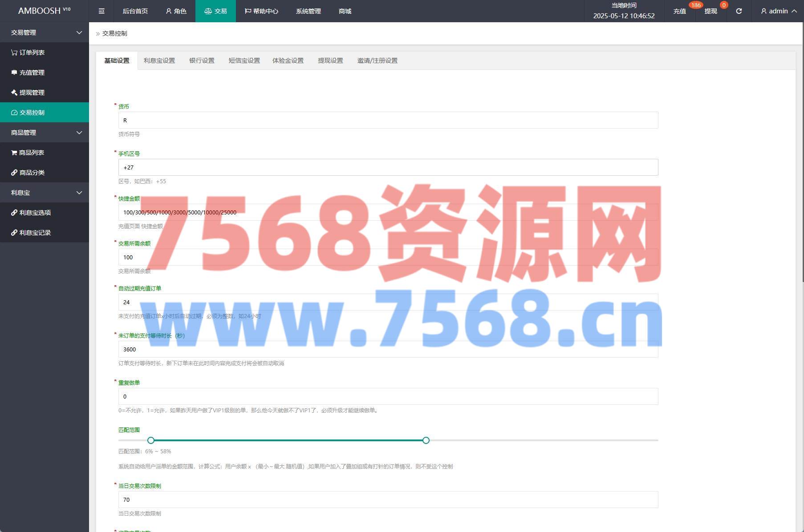804x532 pixels.
Task: Open the admin user dropdown
Action: pos(778,11)
